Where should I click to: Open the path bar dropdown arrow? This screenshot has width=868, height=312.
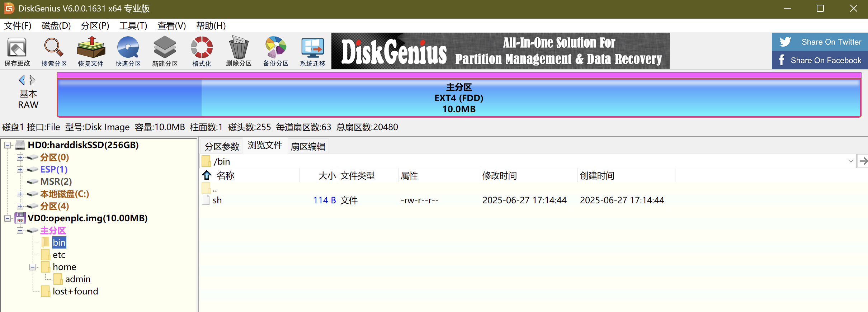(851, 161)
